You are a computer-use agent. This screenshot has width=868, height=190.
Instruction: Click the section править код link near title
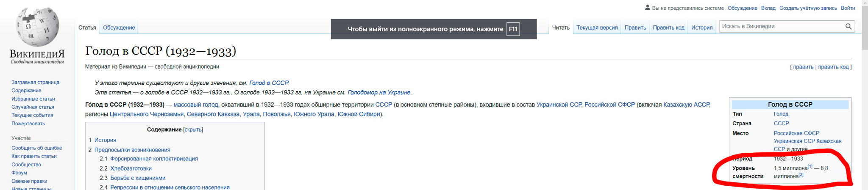833,67
